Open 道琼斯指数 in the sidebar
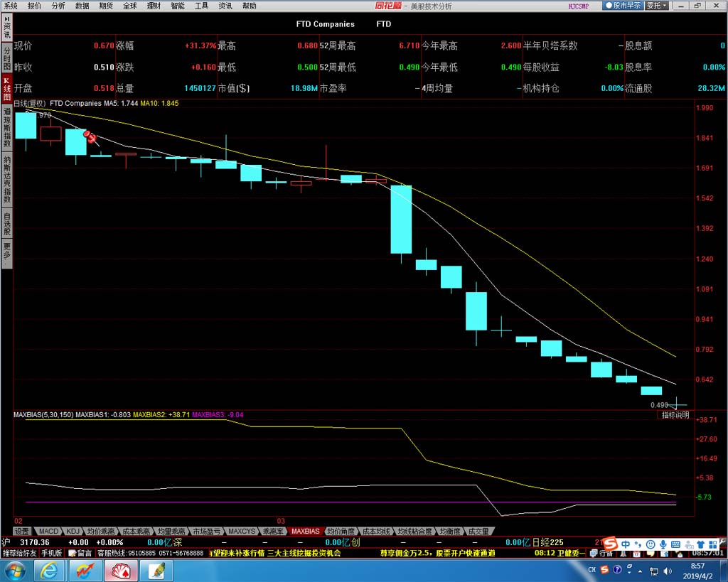The height and width of the screenshot is (582, 728). tap(7, 129)
